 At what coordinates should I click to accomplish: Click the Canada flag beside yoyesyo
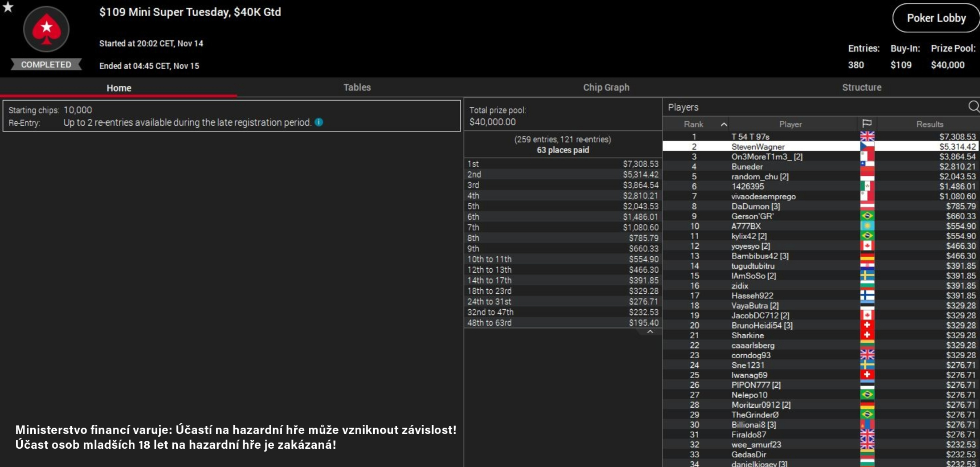click(x=867, y=246)
